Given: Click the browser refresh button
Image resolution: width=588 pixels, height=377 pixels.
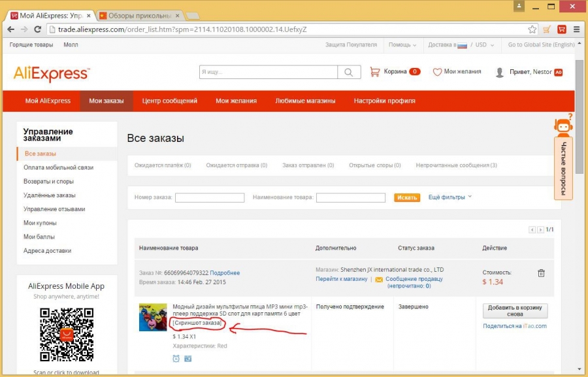Looking at the screenshot, I should click(x=37, y=29).
